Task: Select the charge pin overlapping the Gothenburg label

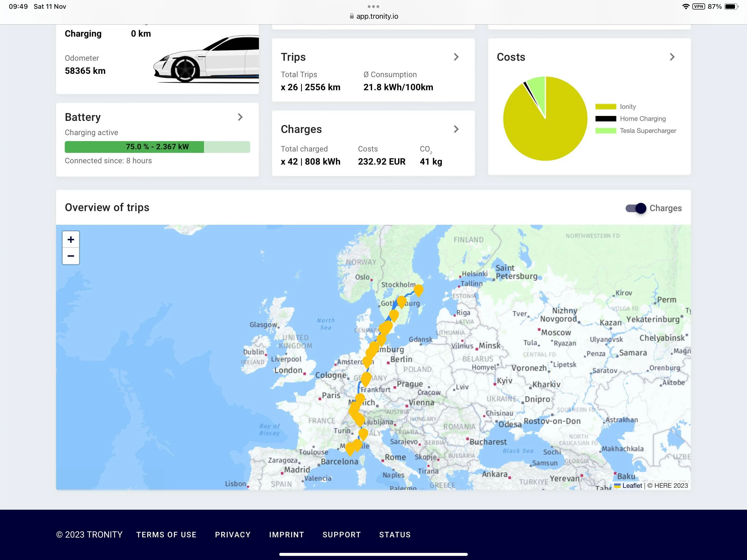Action: coord(402,302)
